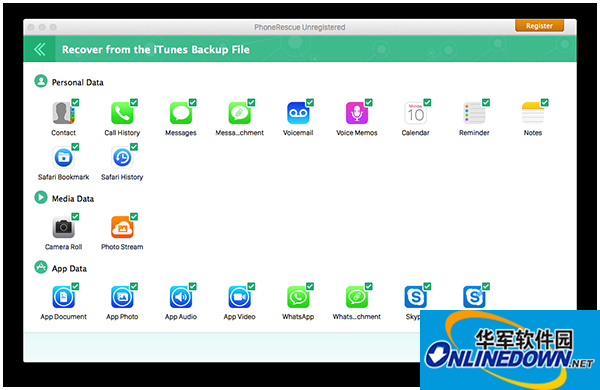Click the PhoneRescue Unregistered window title
Viewport: 600px width, 390px height.
pos(300,27)
